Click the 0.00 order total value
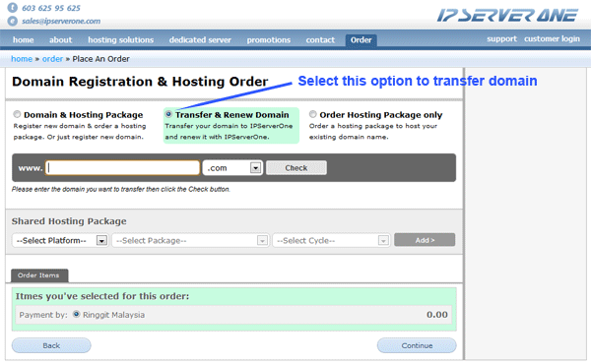This screenshot has height=364, width=591. point(437,314)
